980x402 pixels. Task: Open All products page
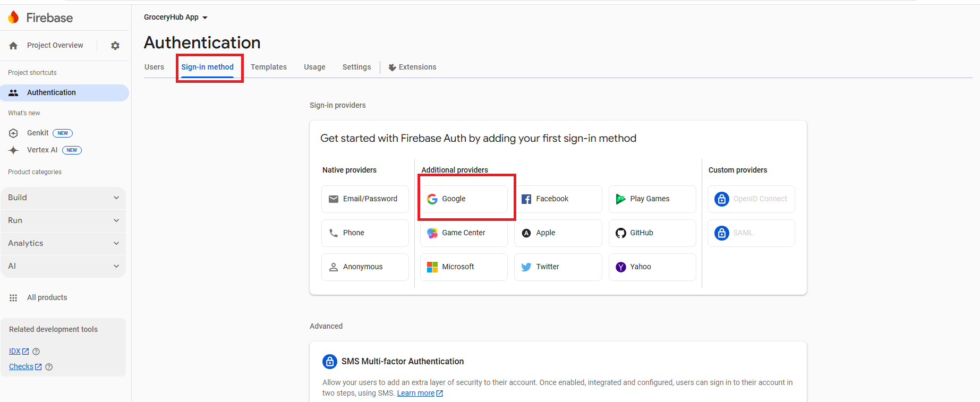[47, 297]
